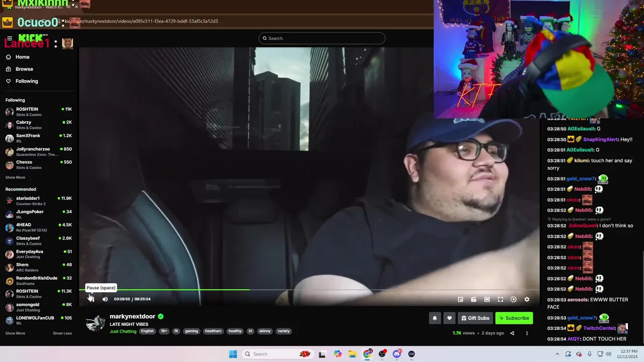Enter fullscreen video mode

[x=500, y=299]
